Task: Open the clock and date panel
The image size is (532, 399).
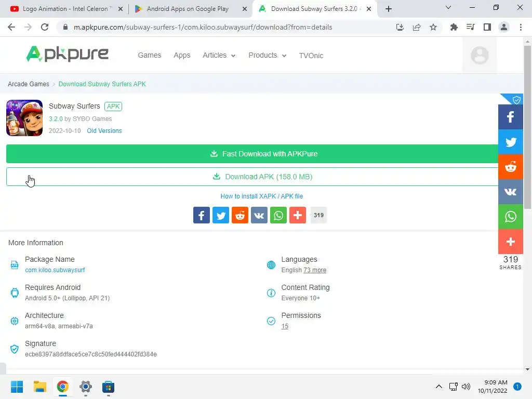Action: point(493,387)
